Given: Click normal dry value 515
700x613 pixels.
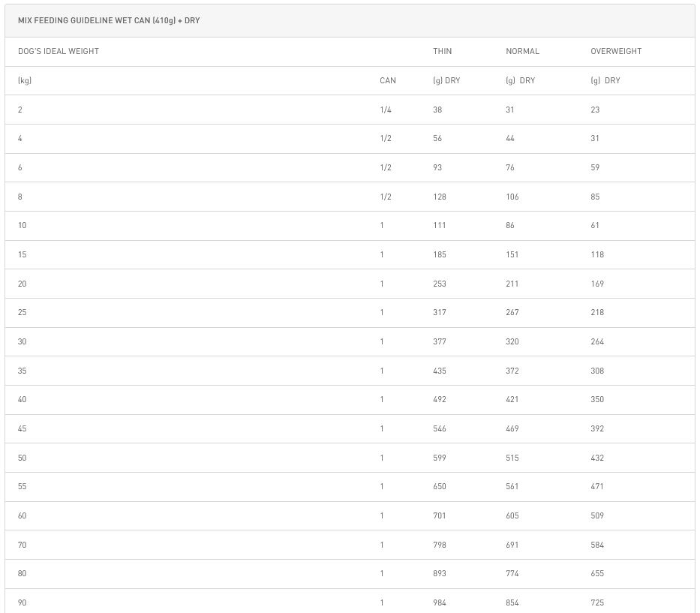Looking at the screenshot, I should pyautogui.click(x=512, y=458).
